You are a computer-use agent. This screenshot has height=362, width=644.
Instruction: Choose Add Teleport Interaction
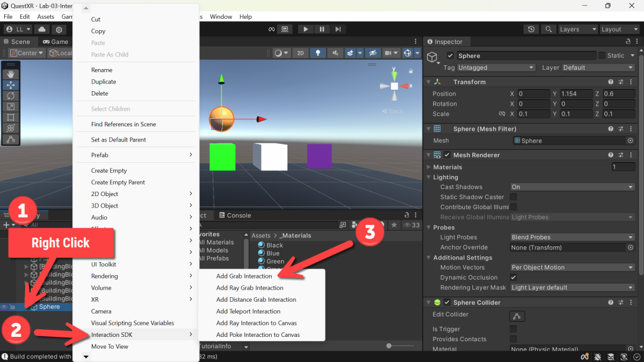pyautogui.click(x=248, y=312)
